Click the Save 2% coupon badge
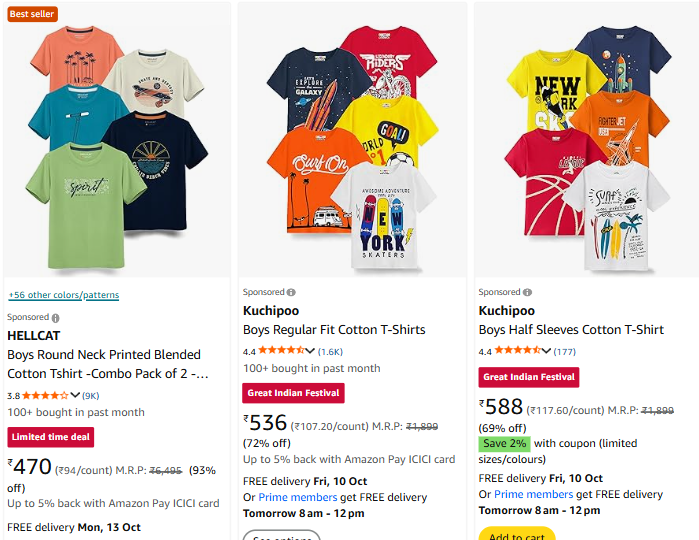Screen dimensions: 699x540 pyautogui.click(x=504, y=443)
